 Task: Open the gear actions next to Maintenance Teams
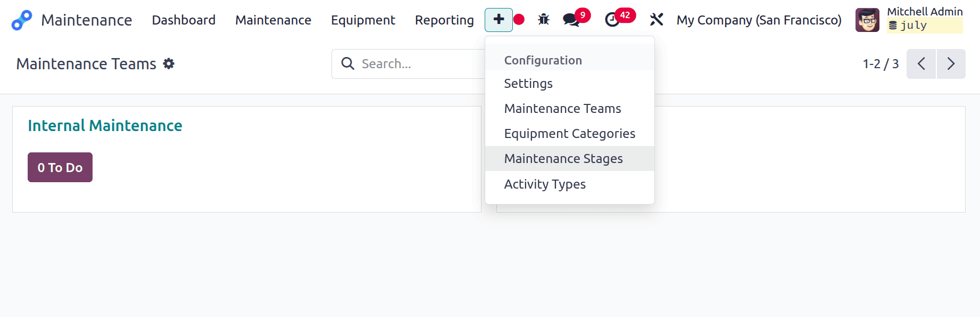click(x=169, y=64)
